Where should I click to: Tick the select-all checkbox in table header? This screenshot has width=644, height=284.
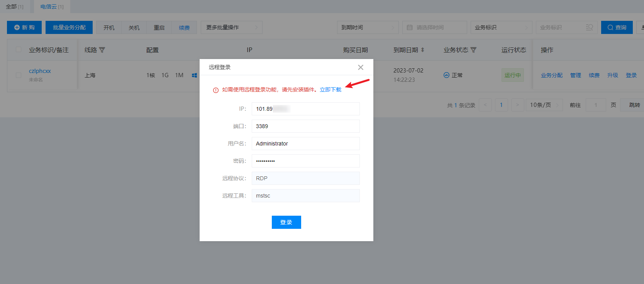[x=19, y=50]
